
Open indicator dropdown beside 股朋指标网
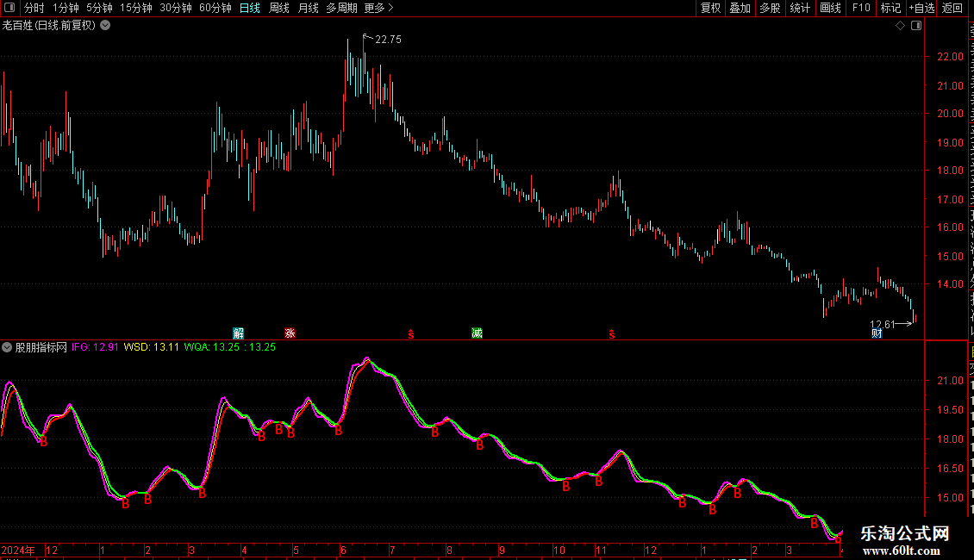tap(7, 348)
